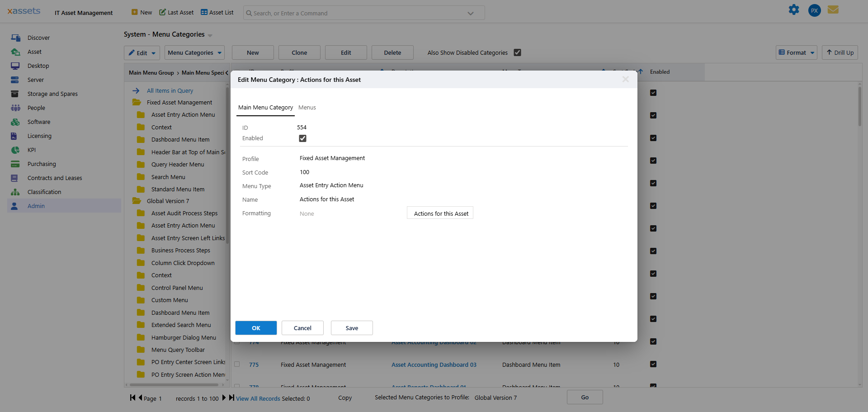This screenshot has width=868, height=412.
Task: Select the KPI sidebar icon
Action: tap(15, 150)
